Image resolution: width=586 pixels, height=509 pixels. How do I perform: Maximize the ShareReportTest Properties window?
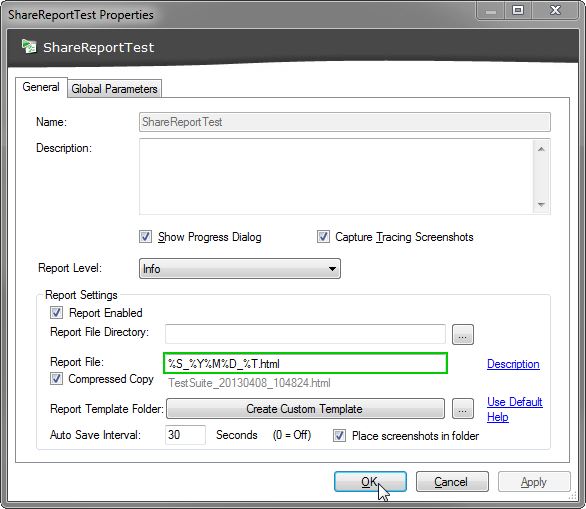tap(518, 10)
